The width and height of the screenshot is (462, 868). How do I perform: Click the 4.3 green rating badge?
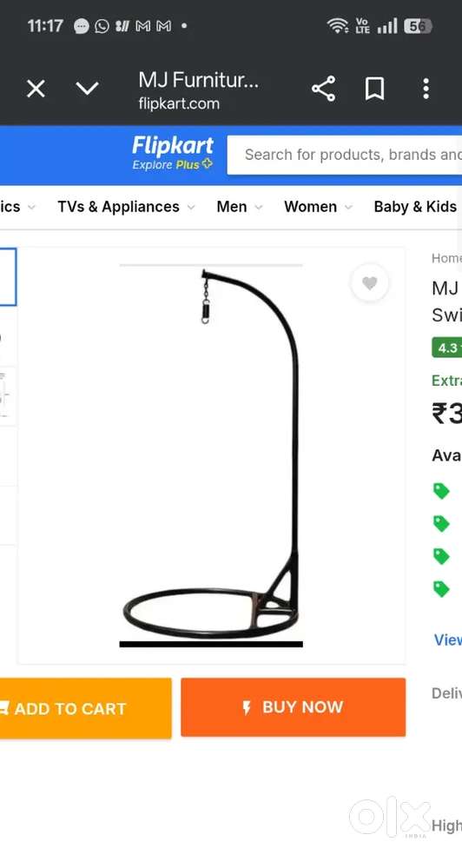tap(446, 348)
